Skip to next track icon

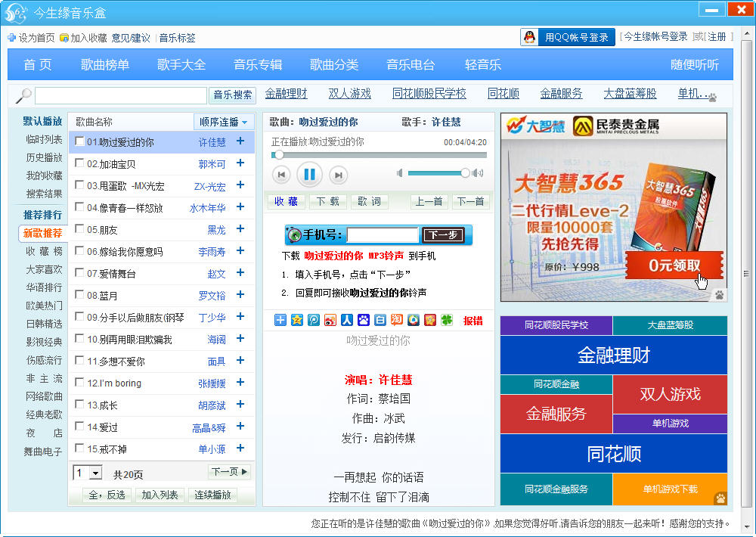click(338, 175)
